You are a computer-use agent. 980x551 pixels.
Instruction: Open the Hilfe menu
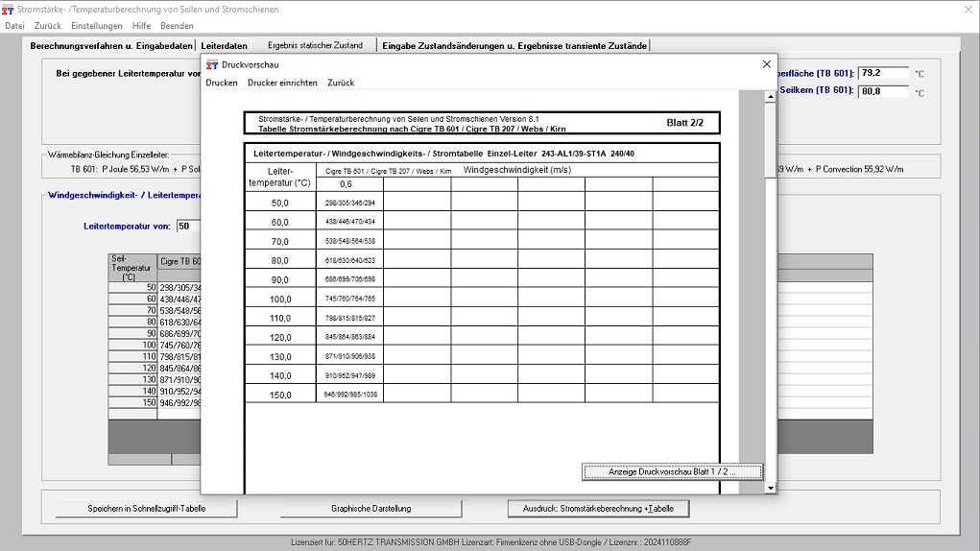(x=141, y=26)
